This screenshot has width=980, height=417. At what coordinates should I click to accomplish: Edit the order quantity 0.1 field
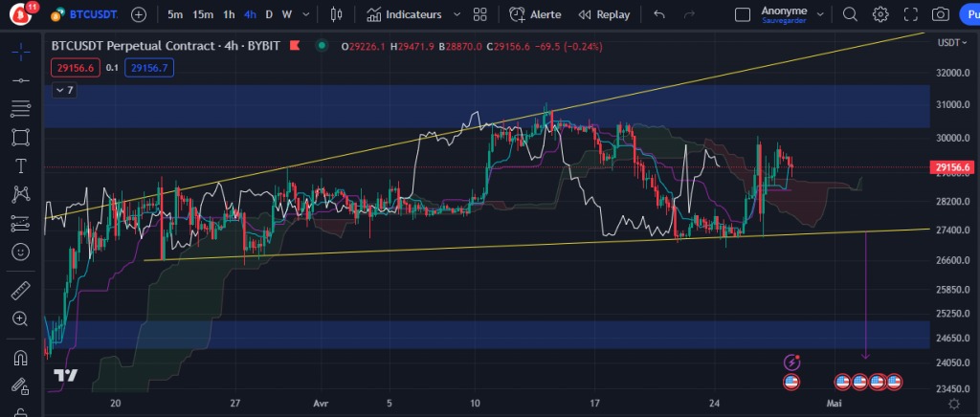click(112, 67)
